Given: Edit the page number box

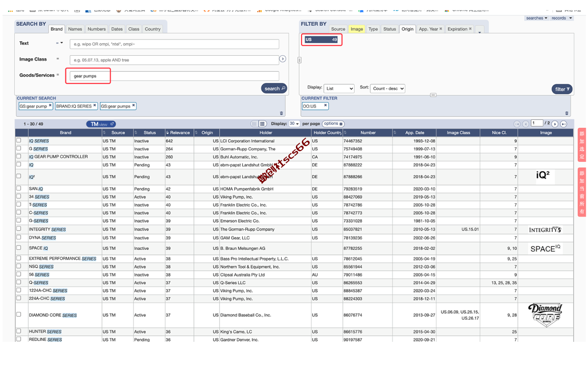Looking at the screenshot, I should click(537, 123).
